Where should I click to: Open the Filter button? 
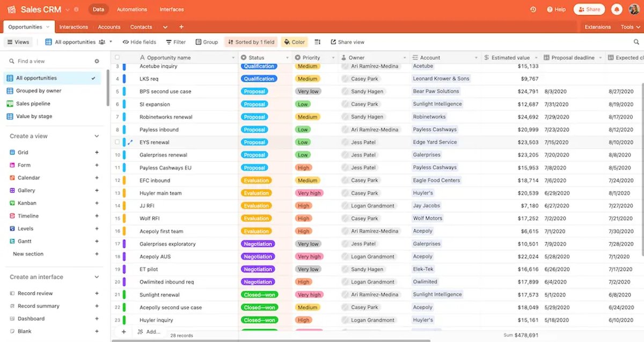click(175, 42)
